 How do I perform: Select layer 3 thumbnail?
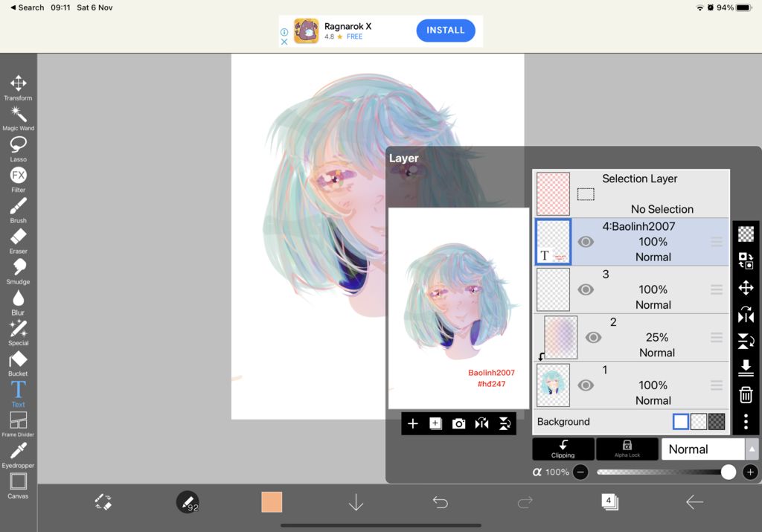(553, 289)
